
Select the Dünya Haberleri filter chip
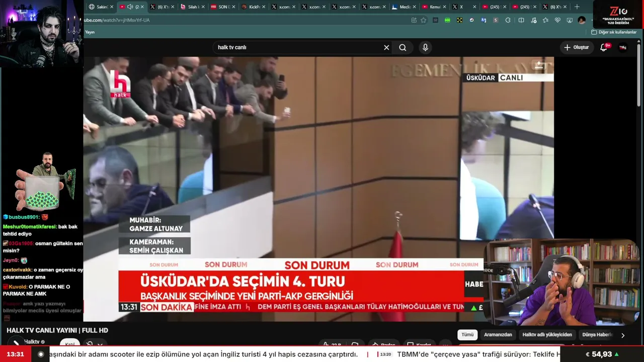pyautogui.click(x=598, y=335)
